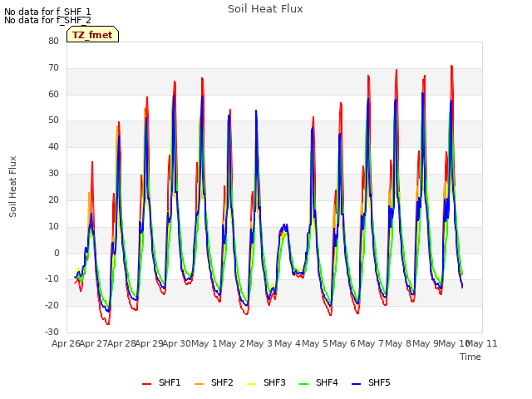Select the SHF5 legend label

379,382
